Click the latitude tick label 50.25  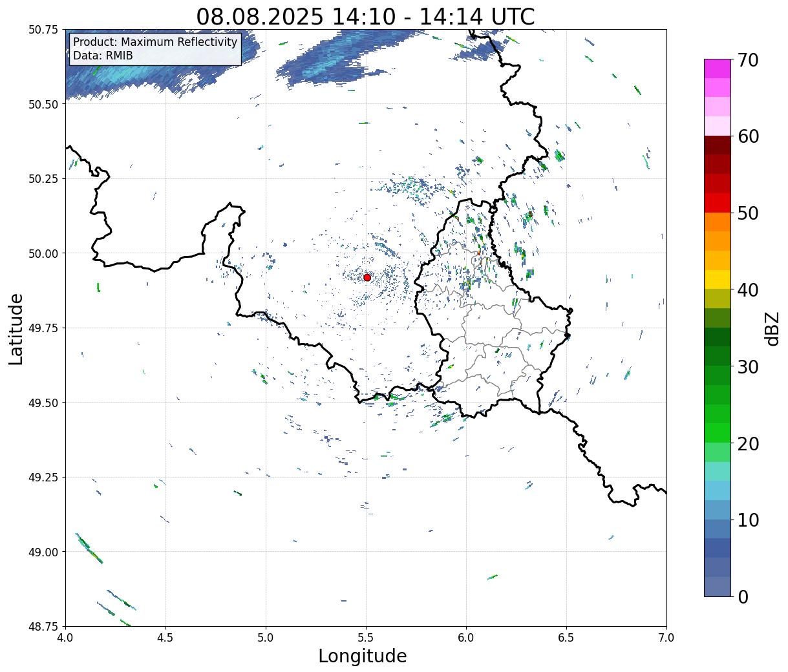pos(43,179)
